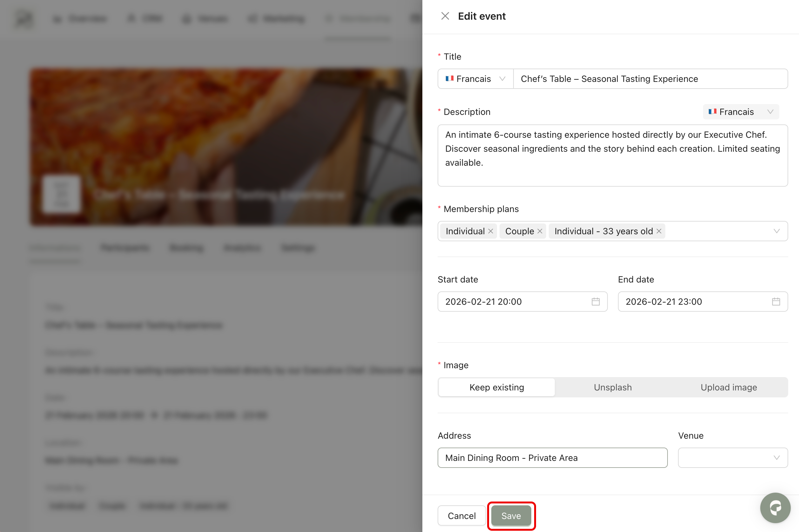Close the Edit event panel

coord(445,16)
